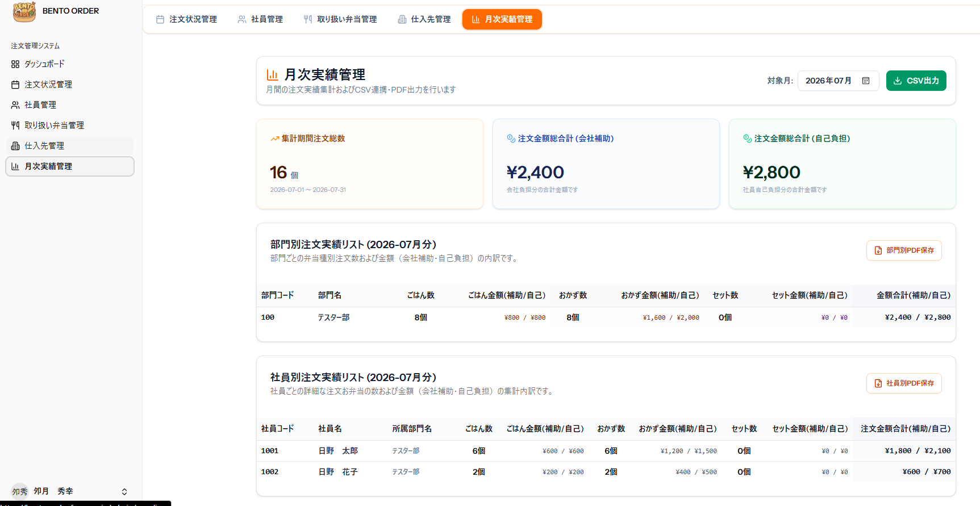Click the coins icon of 自己負担 total card

748,139
